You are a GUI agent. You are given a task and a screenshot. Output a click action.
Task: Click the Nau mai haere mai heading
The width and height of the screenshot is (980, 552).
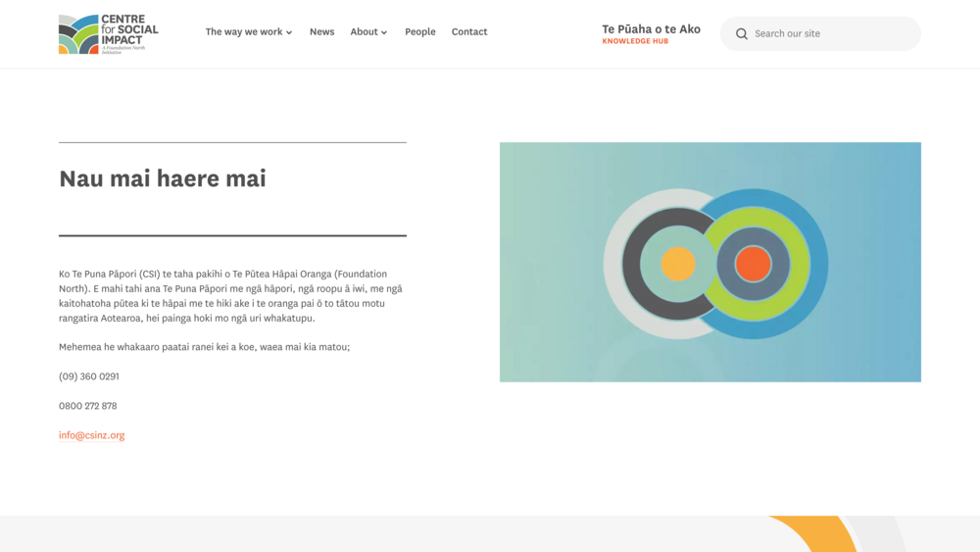click(163, 178)
